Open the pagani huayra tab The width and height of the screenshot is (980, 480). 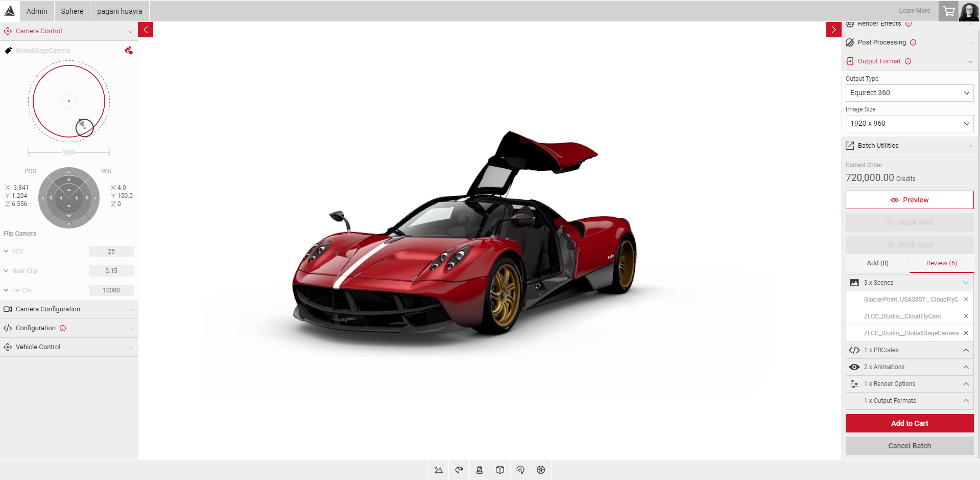119,11
